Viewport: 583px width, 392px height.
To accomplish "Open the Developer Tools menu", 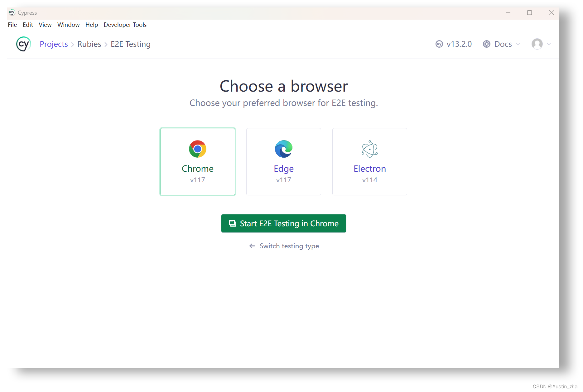I will pyautogui.click(x=125, y=25).
